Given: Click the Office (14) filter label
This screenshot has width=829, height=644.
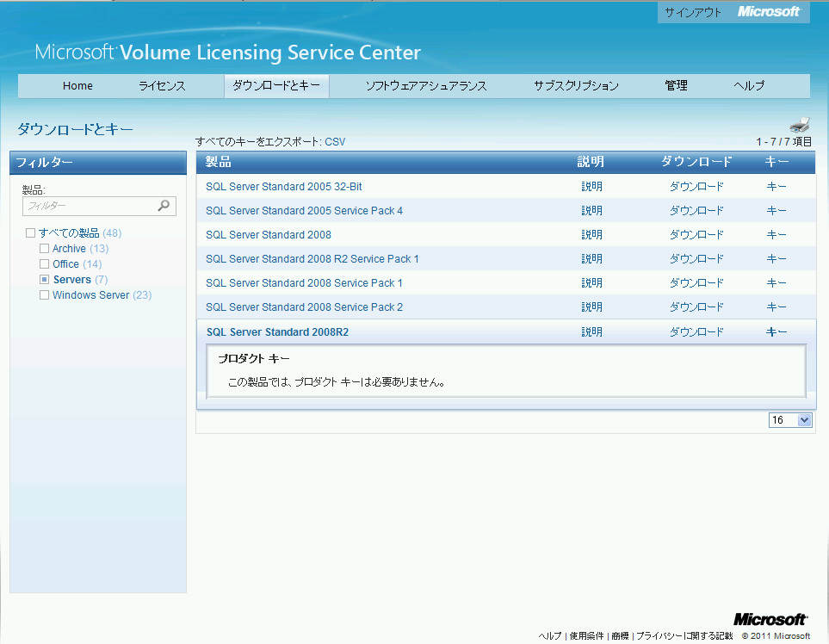Looking at the screenshot, I should (x=77, y=263).
